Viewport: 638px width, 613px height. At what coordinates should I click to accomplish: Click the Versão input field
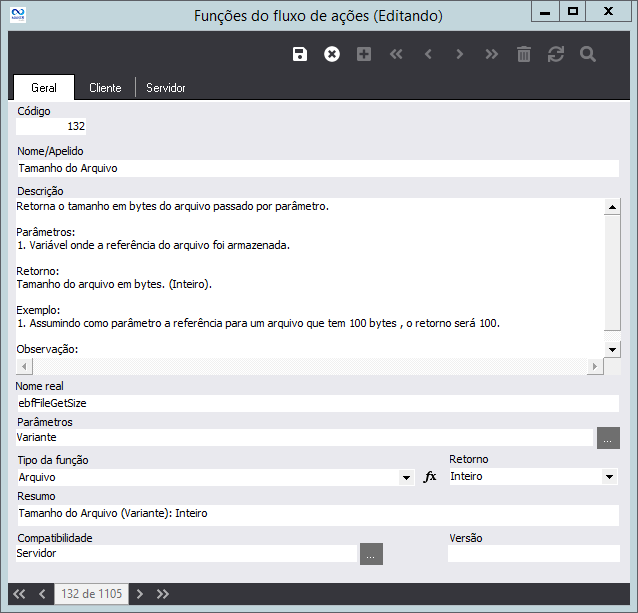[x=533, y=553]
